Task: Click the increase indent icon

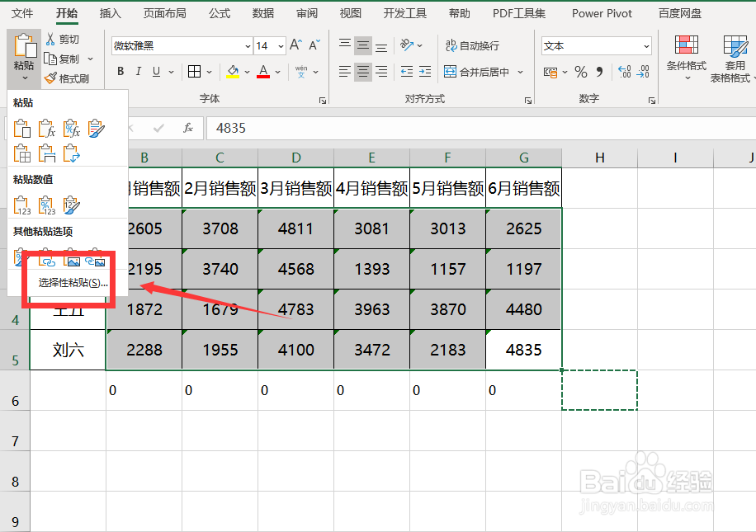Action: [425, 72]
